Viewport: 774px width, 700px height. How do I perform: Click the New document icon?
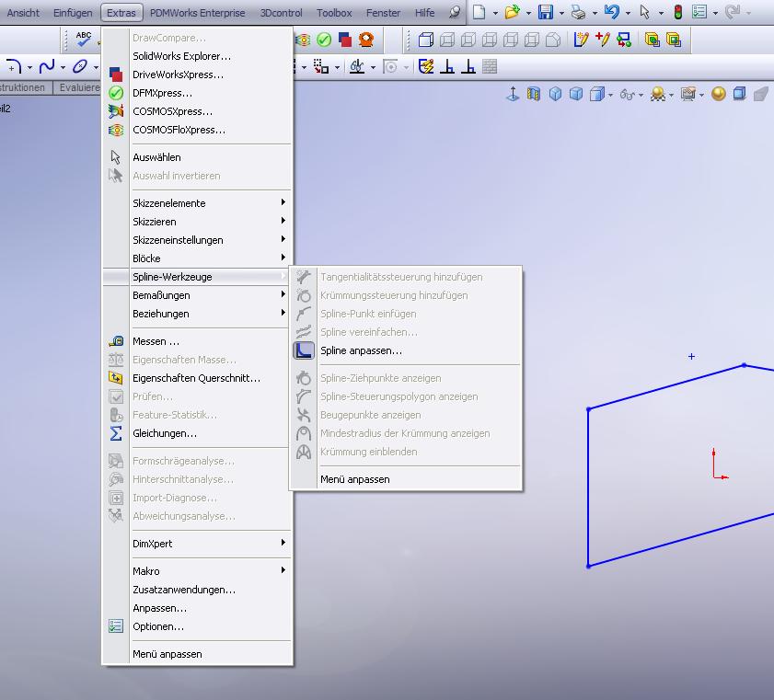tap(479, 13)
